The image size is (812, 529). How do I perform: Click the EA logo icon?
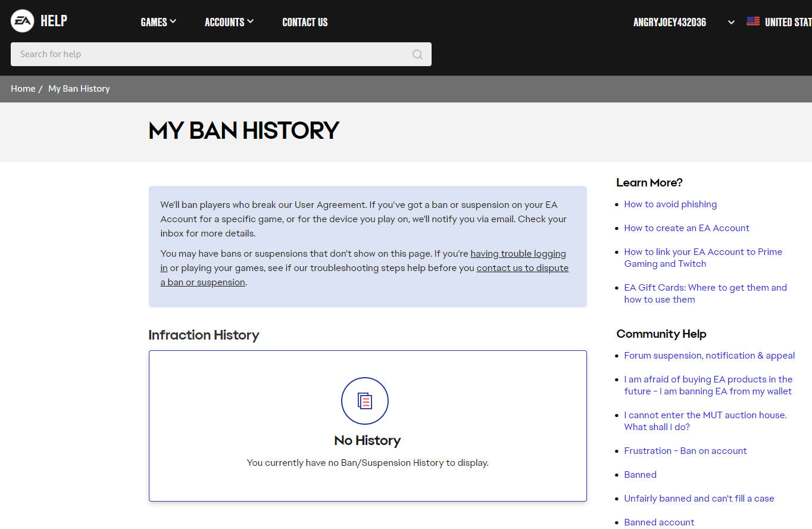click(22, 21)
